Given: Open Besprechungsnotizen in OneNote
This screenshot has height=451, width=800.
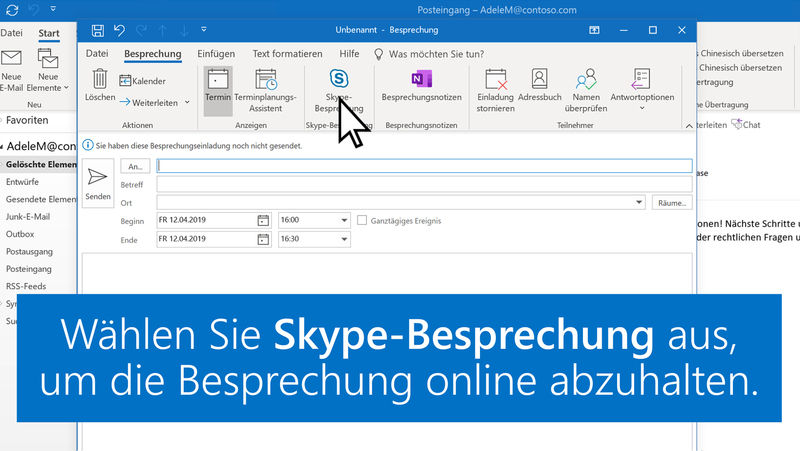Looking at the screenshot, I should pyautogui.click(x=421, y=80).
